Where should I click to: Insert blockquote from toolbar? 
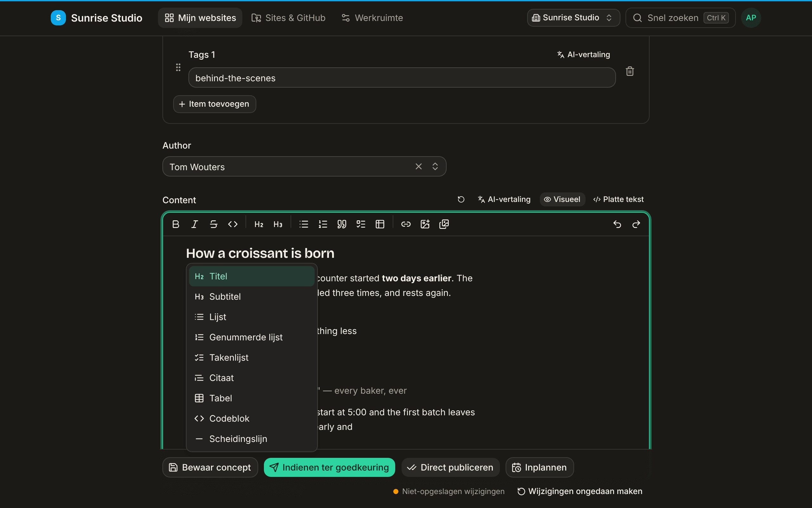[x=342, y=224]
